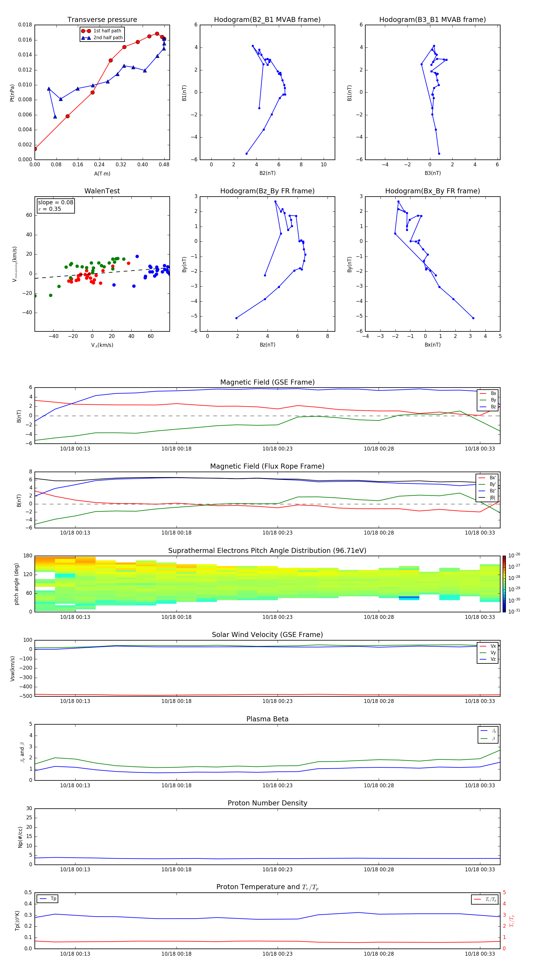Select the "Vy" legend entry
535x980 pixels.
click(x=488, y=652)
